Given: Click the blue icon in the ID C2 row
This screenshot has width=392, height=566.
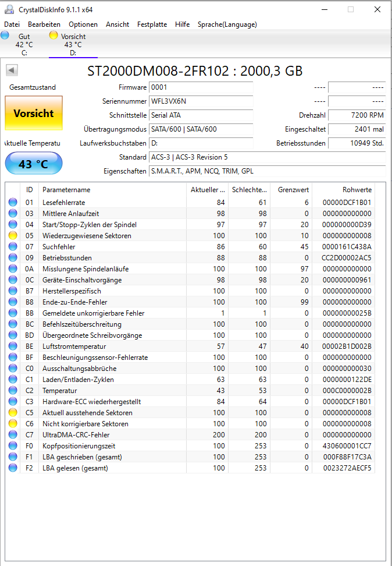Looking at the screenshot, I should pyautogui.click(x=13, y=391).
